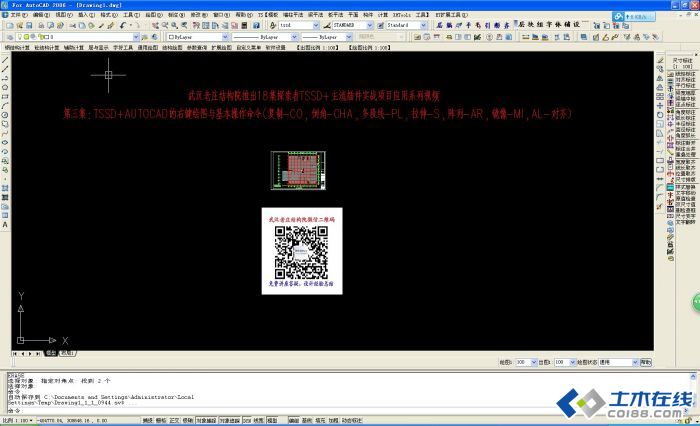Toggle the 线宽 lineweight button
Image resolution: width=700 pixels, height=426 pixels.
tap(259, 420)
